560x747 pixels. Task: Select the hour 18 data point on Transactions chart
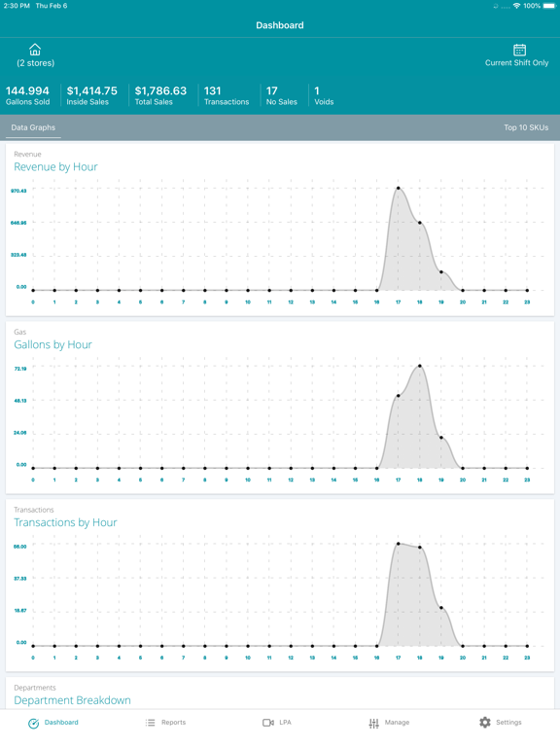coord(420,548)
